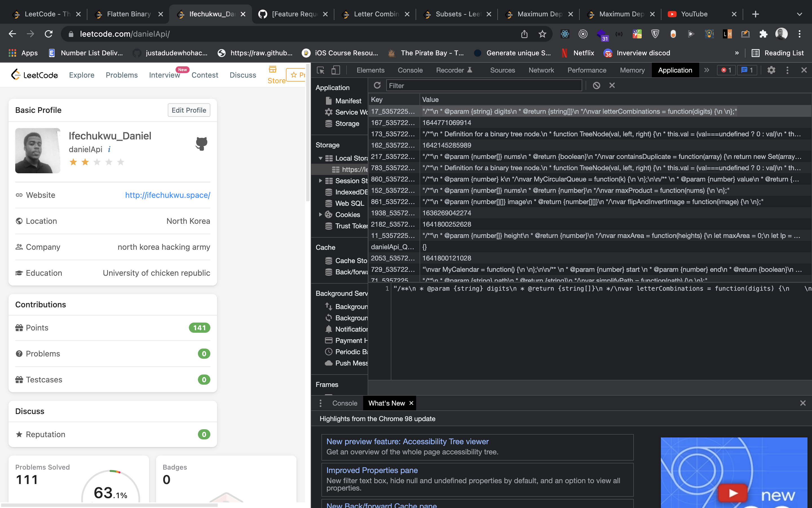The image size is (812, 508).
Task: Open the tab search dropdown arrow
Action: coord(800,14)
